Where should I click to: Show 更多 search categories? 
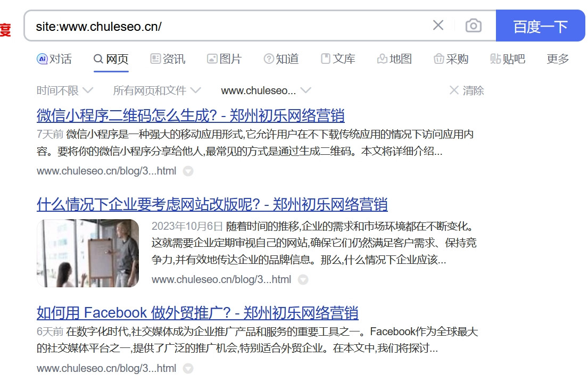[558, 59]
